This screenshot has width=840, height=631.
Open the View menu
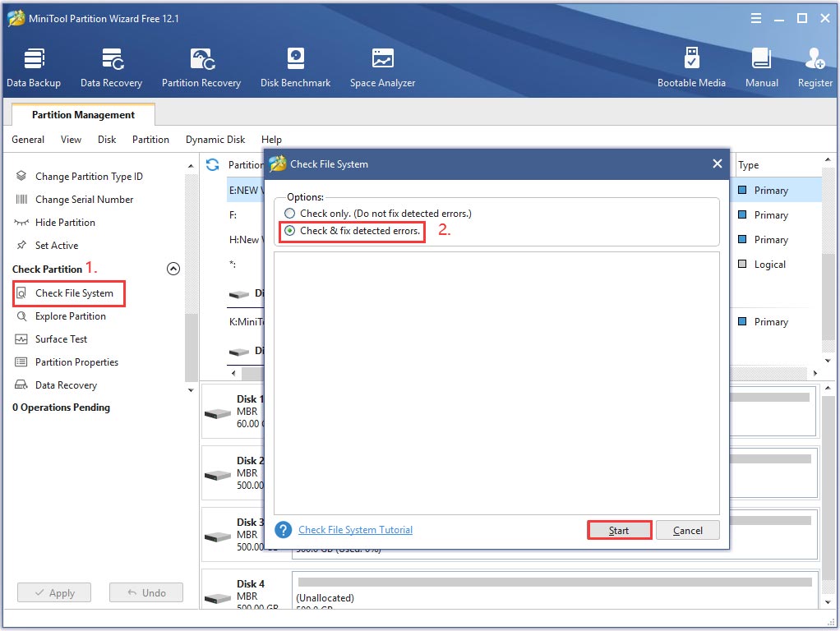pyautogui.click(x=71, y=140)
